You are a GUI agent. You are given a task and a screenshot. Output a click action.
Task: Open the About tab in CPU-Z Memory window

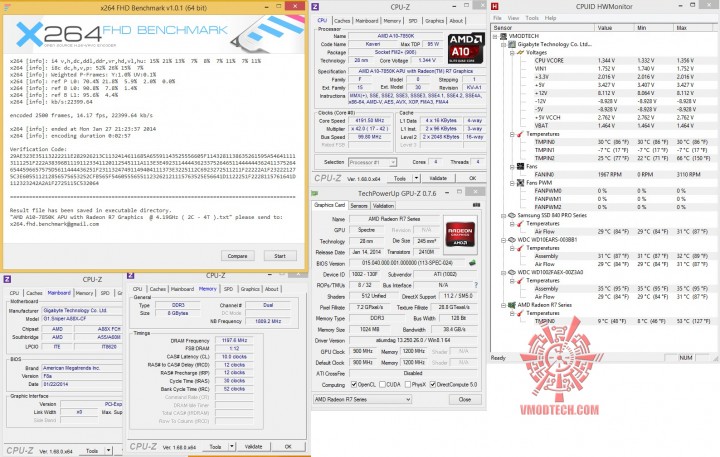[x=272, y=289]
